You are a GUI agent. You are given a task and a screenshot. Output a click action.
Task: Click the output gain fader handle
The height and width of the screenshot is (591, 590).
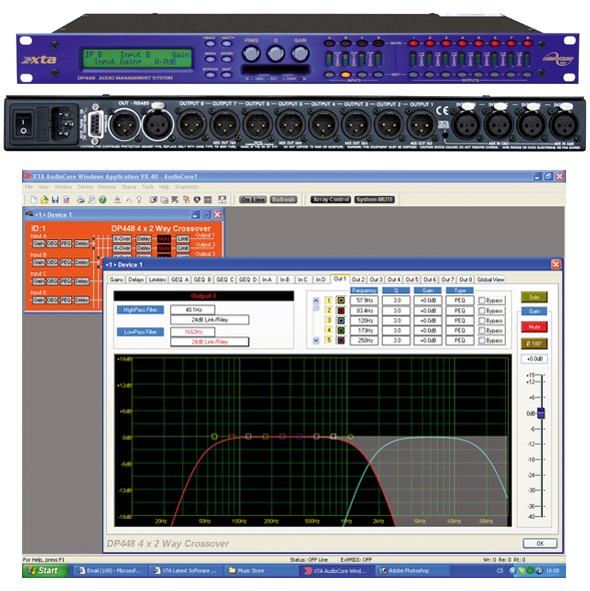(x=541, y=413)
